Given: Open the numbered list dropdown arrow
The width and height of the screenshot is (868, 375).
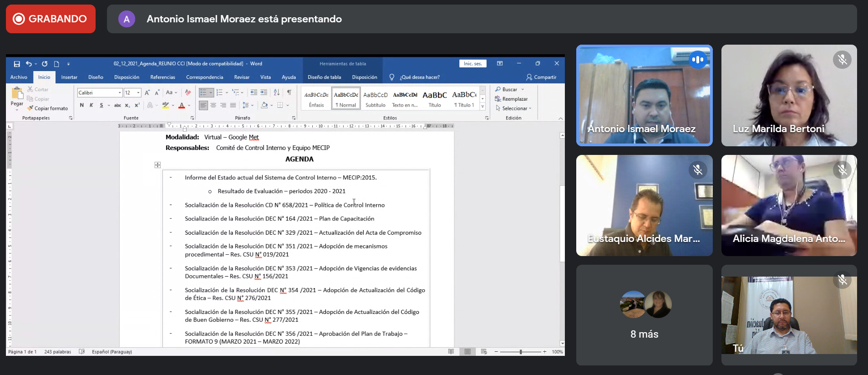Looking at the screenshot, I should click(x=227, y=92).
